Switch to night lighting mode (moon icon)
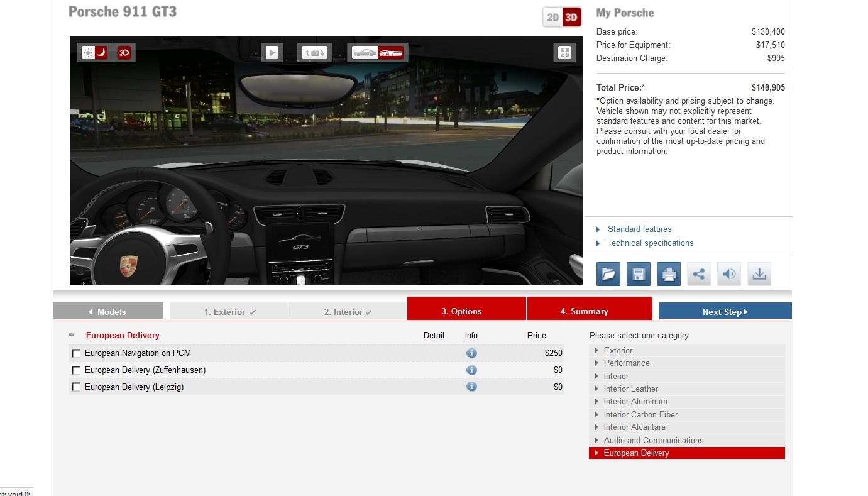 (x=101, y=53)
